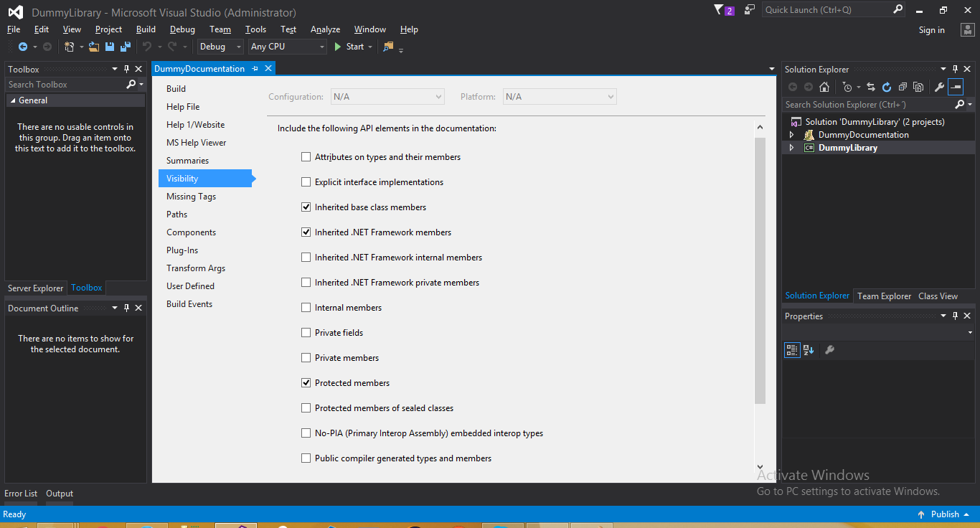Click the pin icon on Document Outline panel
Viewport: 980px width, 528px height.
(x=126, y=308)
